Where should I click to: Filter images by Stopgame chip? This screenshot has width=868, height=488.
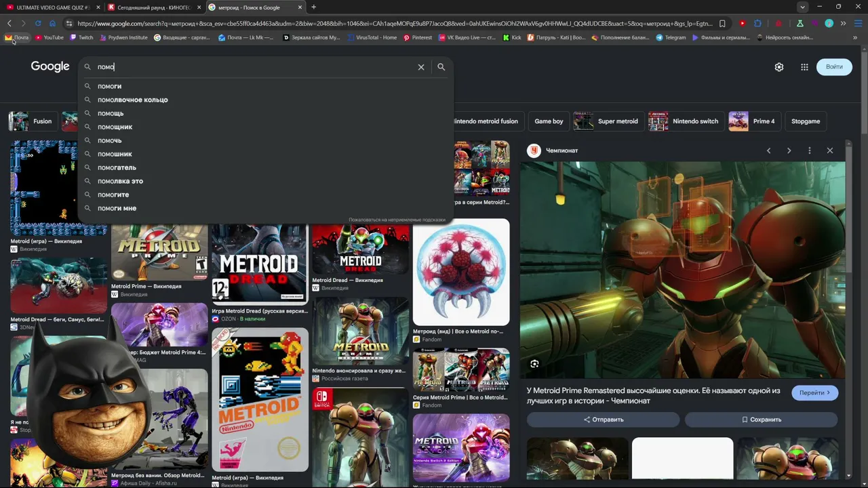(806, 121)
